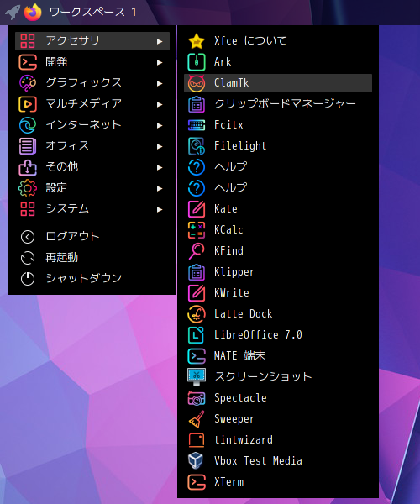The width and height of the screenshot is (420, 504).
Task: Expand the 設定 submenu arrow
Action: click(x=160, y=188)
